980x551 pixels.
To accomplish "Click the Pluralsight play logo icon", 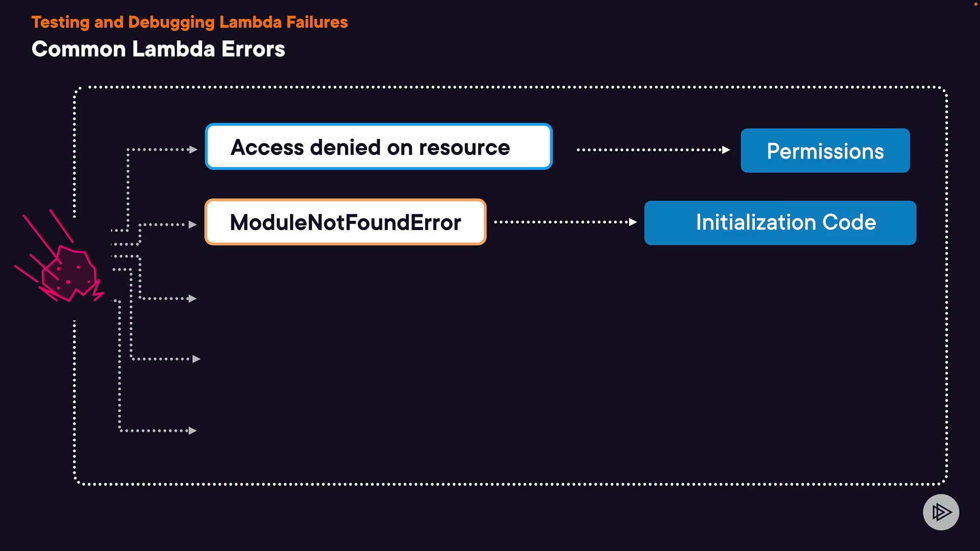I will click(x=941, y=512).
